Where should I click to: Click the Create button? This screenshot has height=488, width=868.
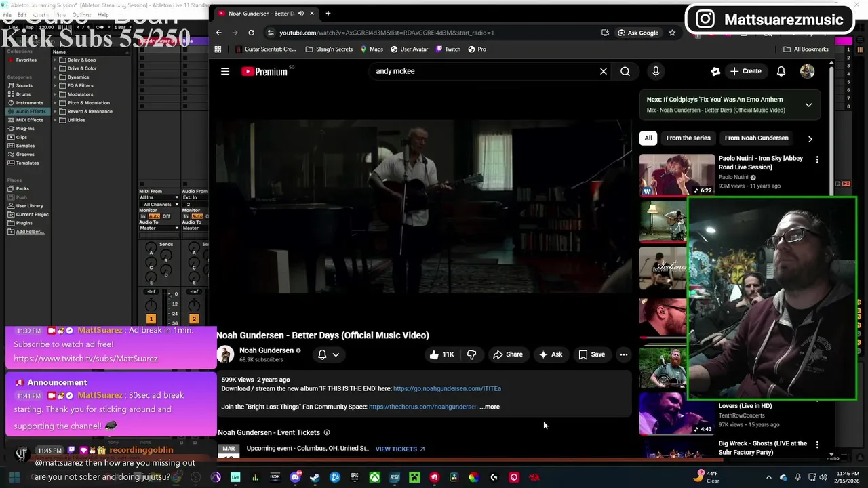tap(746, 71)
